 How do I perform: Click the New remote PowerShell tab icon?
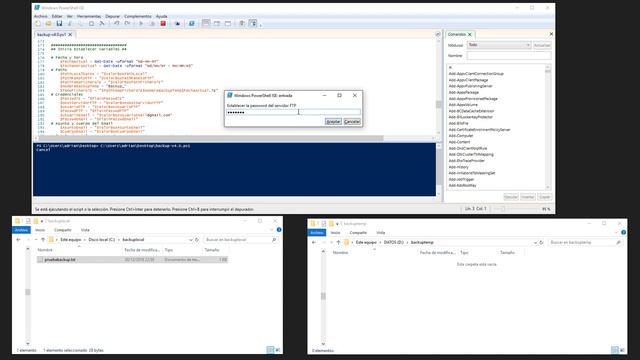point(178,24)
